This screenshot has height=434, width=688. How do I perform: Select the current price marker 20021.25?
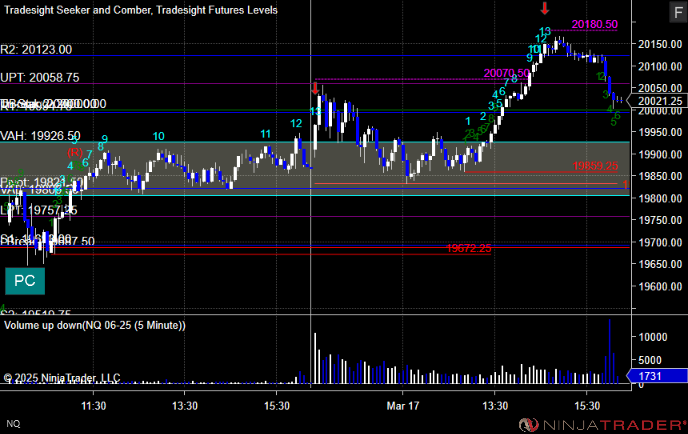tap(659, 101)
